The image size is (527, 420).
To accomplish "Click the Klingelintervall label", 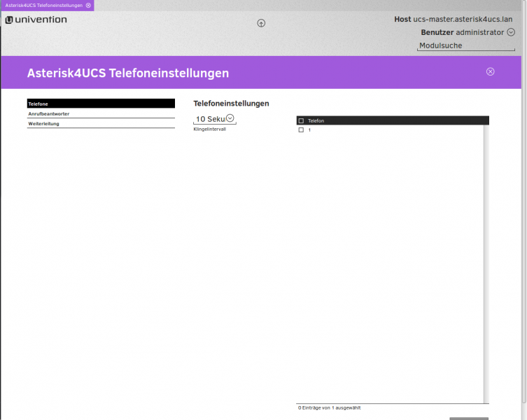I will click(210, 129).
